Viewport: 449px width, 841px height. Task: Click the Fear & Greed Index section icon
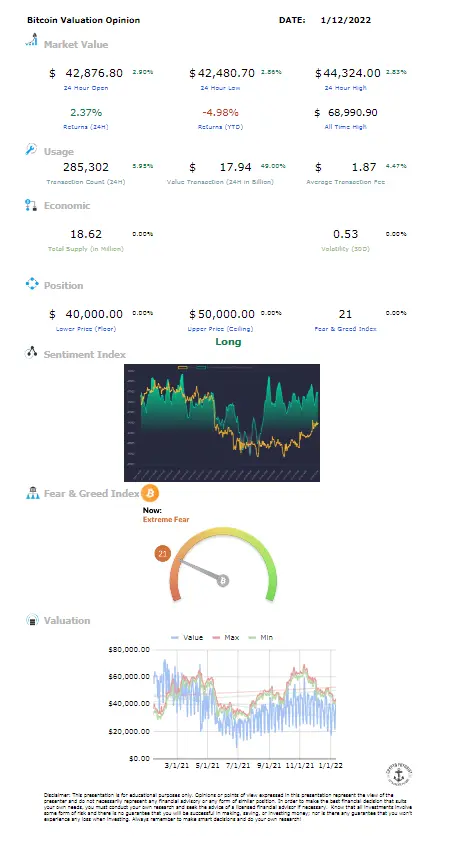33,493
